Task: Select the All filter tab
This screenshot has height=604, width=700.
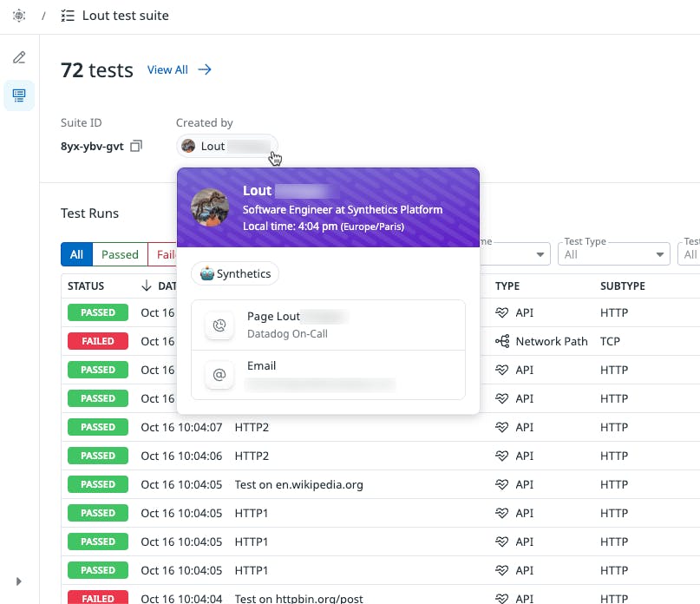Action: (x=75, y=254)
